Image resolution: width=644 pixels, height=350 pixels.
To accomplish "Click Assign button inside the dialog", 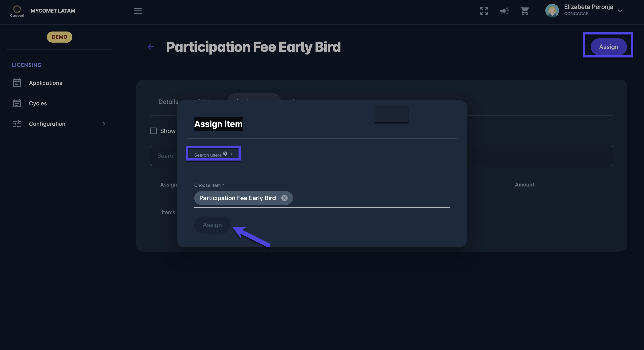I will coord(212,225).
